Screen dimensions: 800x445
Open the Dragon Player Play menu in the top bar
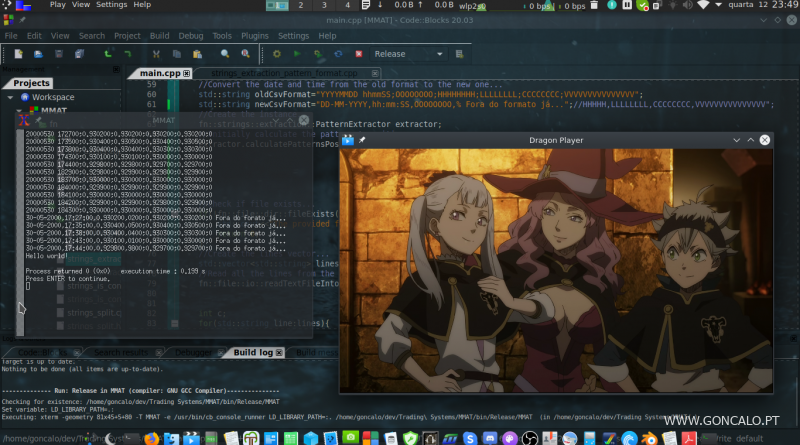tap(58, 5)
